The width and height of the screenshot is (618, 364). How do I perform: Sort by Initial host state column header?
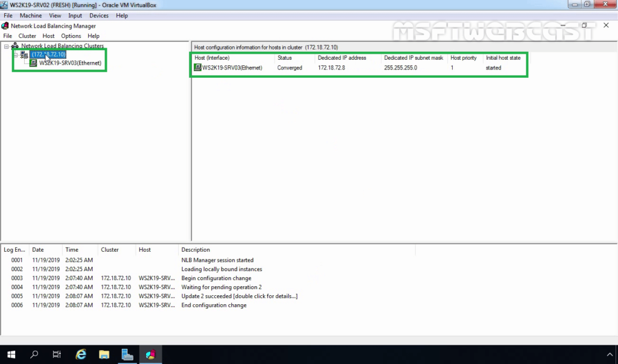pos(505,58)
